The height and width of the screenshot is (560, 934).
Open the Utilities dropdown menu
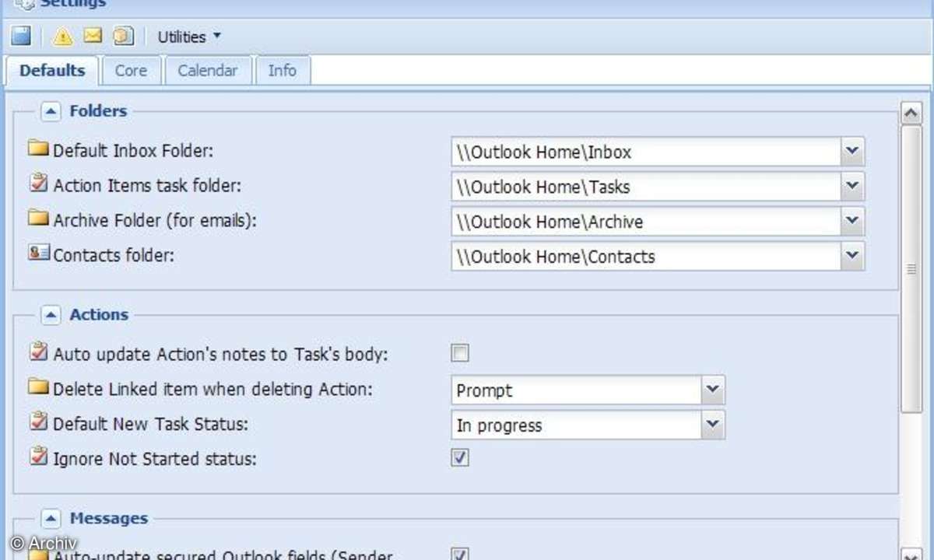coord(189,37)
